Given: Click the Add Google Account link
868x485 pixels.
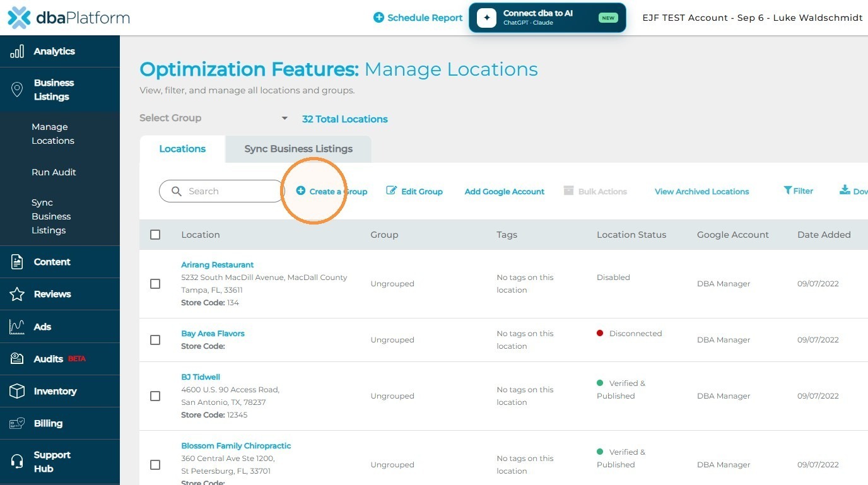Looking at the screenshot, I should (x=505, y=191).
